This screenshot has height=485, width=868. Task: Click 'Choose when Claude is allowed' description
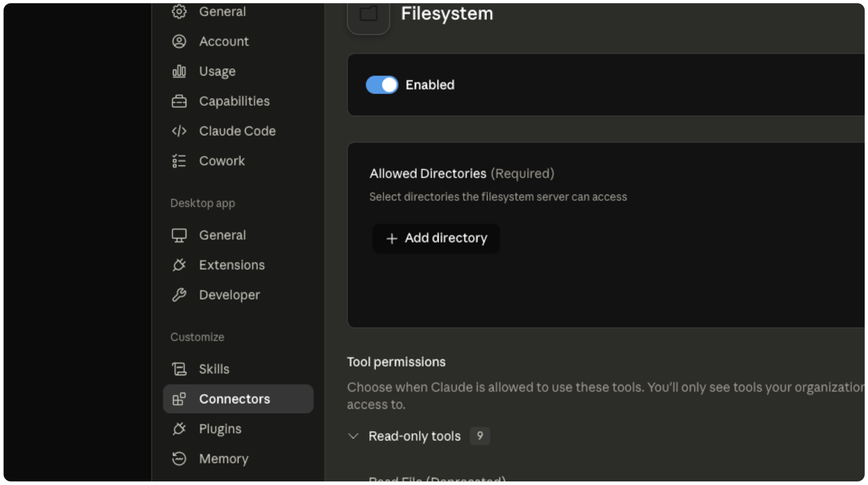(606, 396)
